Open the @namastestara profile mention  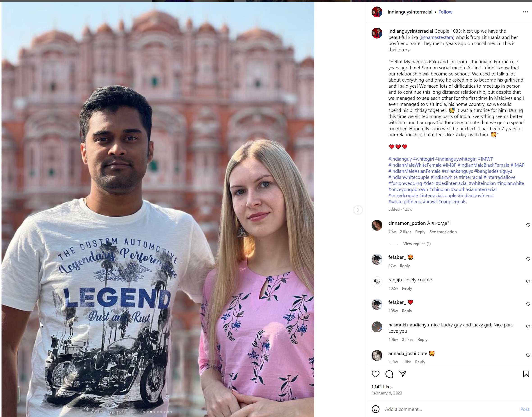click(x=437, y=37)
